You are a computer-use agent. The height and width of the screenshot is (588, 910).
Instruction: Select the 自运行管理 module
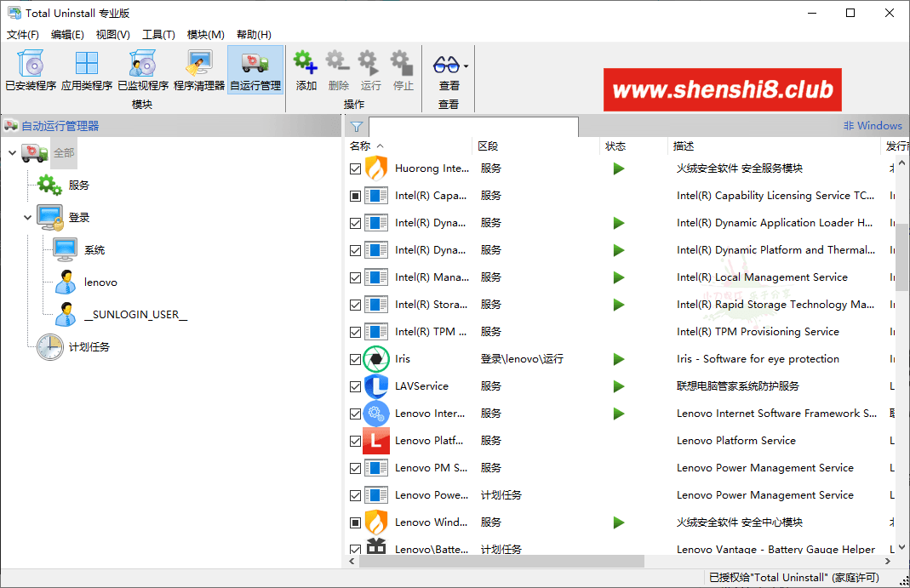pyautogui.click(x=255, y=70)
